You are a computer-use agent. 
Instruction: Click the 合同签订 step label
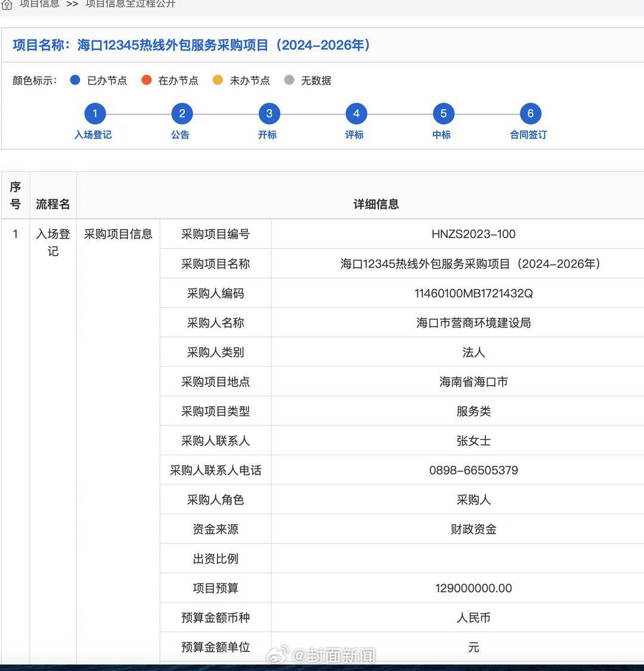pyautogui.click(x=528, y=135)
